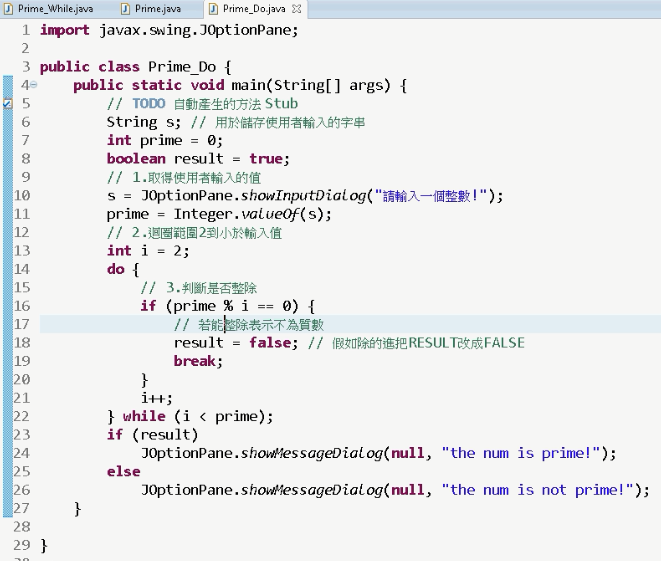Switch to the Prime_While.java tab
Viewport: 661px width, 561px height.
(50, 9)
